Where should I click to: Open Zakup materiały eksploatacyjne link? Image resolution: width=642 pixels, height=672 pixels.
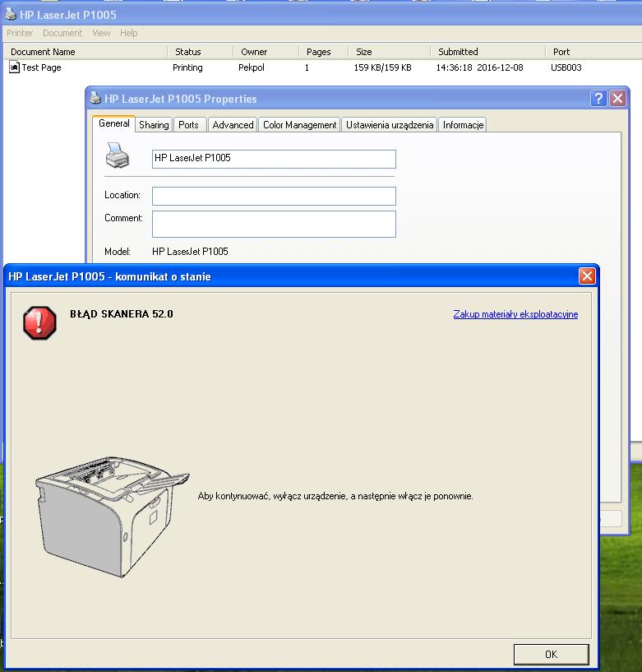tap(515, 314)
